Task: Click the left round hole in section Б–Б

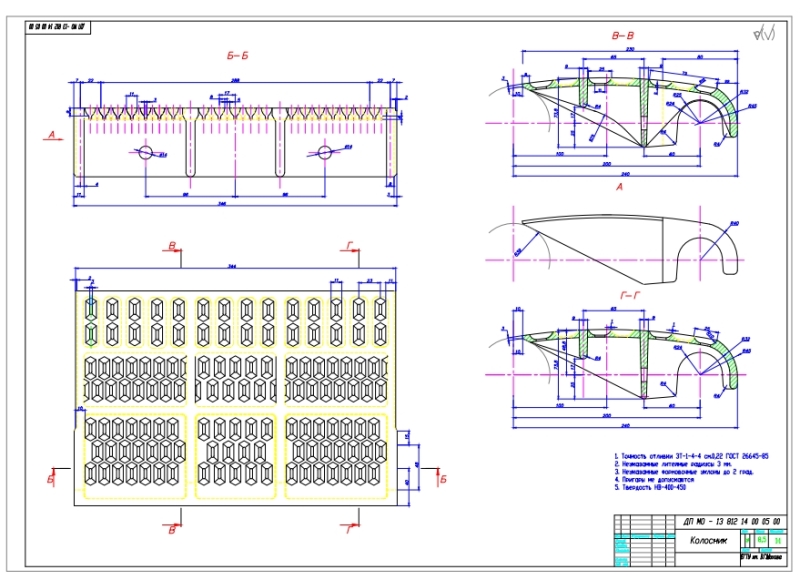Action: (145, 152)
